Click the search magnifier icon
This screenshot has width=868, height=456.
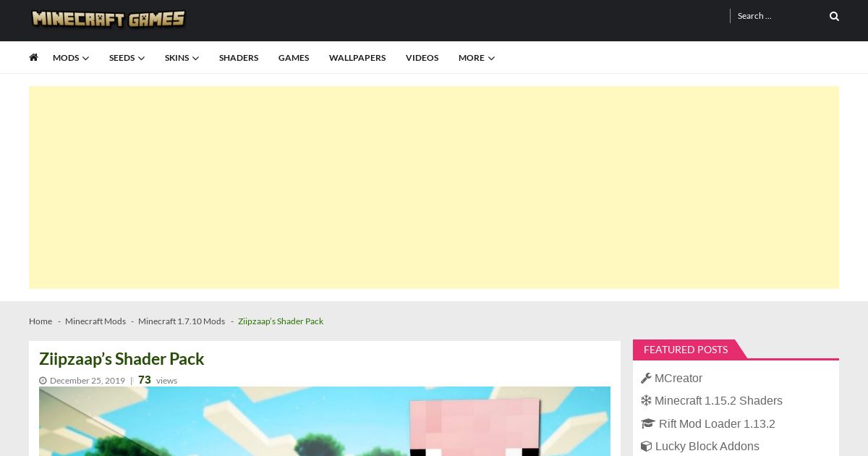tap(834, 16)
